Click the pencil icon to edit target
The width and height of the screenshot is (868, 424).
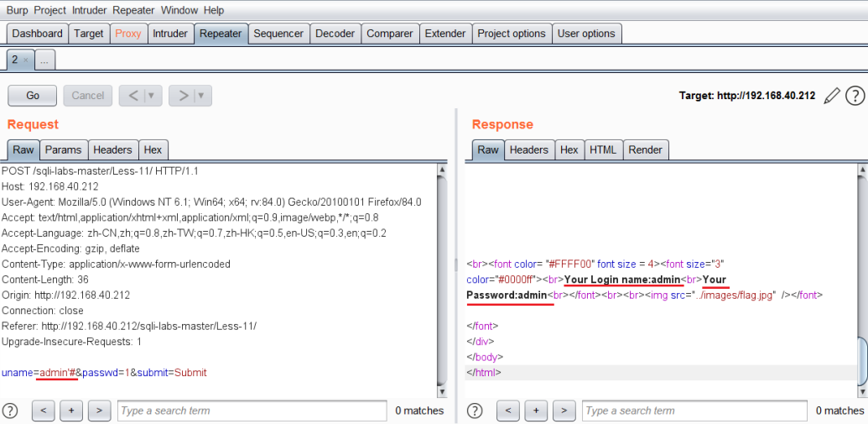pos(831,96)
